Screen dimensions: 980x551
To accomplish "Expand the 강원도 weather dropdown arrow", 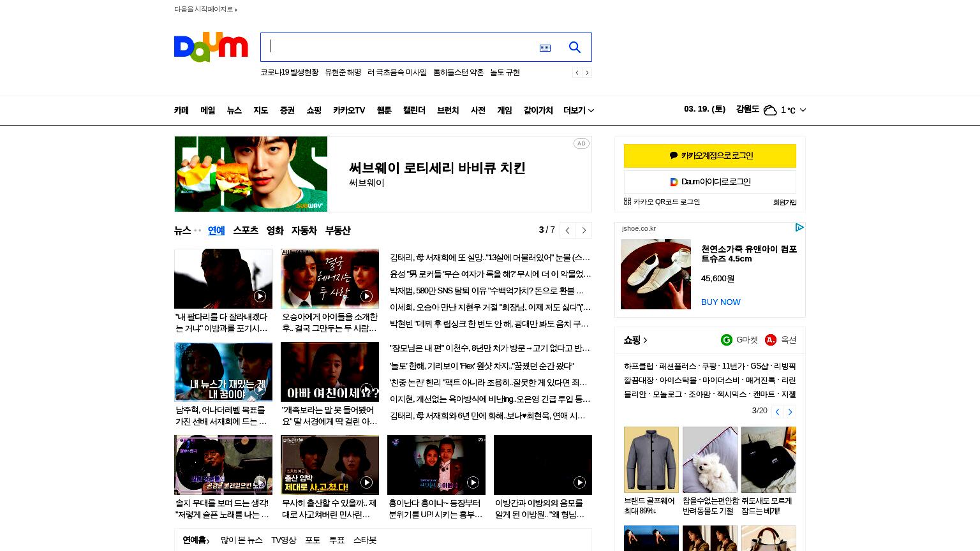I will click(x=803, y=110).
